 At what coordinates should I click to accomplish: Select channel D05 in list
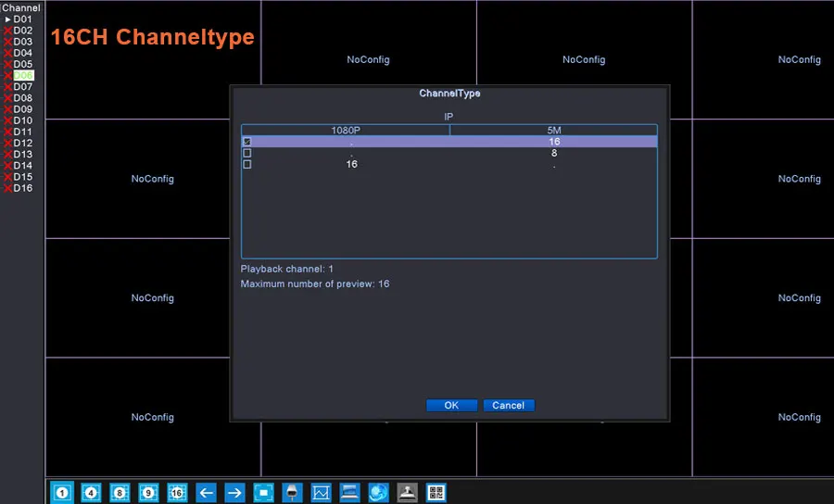[22, 64]
